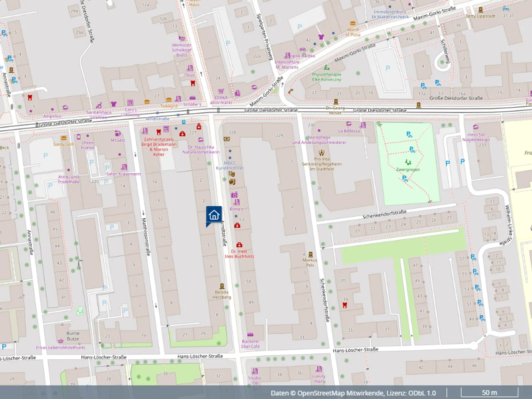532x399 pixels.
Task: Select the MDCC Kundencenter label
Action: click(x=230, y=165)
